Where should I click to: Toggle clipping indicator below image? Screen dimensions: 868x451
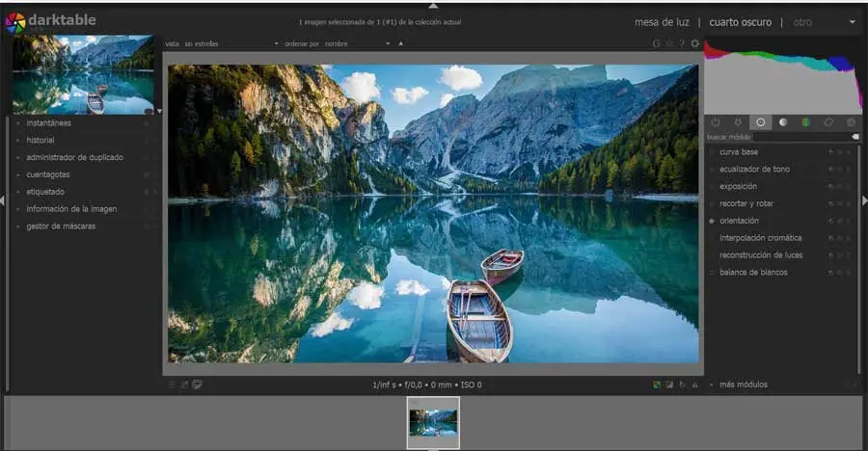pyautogui.click(x=669, y=385)
